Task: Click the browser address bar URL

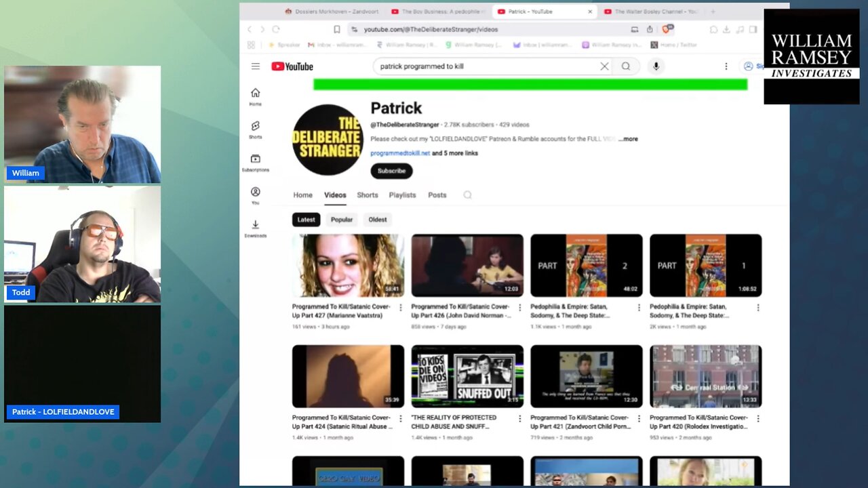Action: 431,29
